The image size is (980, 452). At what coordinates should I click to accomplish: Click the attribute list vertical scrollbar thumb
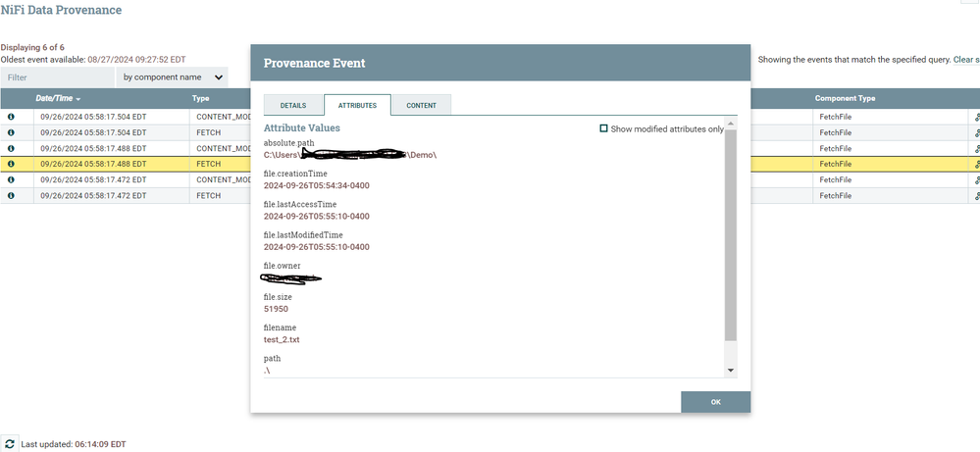coord(731,235)
